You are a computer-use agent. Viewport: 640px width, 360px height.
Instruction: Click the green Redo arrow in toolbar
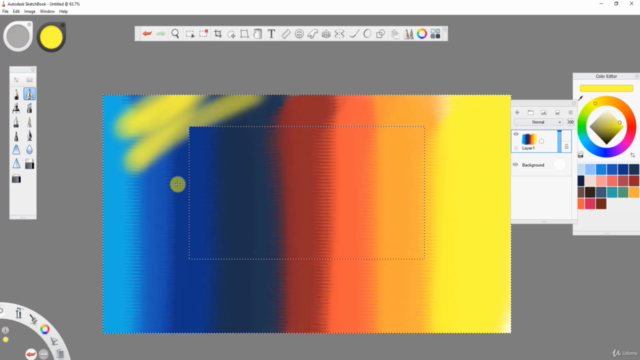pyautogui.click(x=161, y=34)
